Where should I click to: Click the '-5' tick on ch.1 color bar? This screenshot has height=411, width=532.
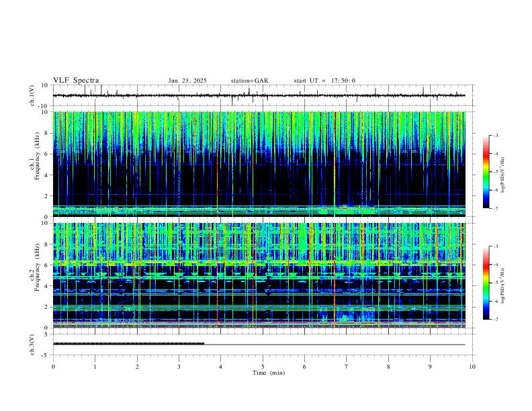496,172
